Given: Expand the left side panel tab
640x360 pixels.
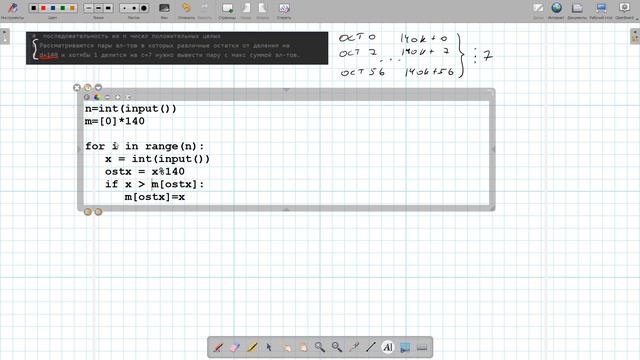Looking at the screenshot, I should click(x=4, y=36).
